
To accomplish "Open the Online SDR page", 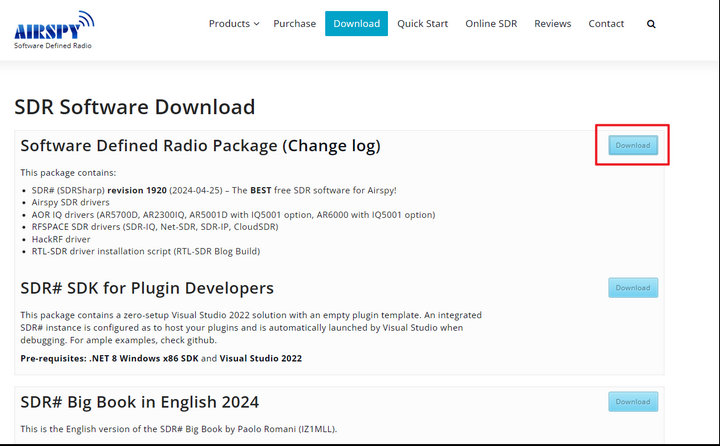I will (x=491, y=23).
